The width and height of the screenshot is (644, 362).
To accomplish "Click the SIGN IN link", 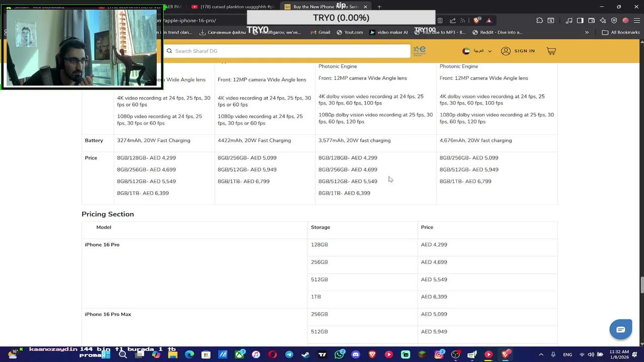I will coord(524,51).
